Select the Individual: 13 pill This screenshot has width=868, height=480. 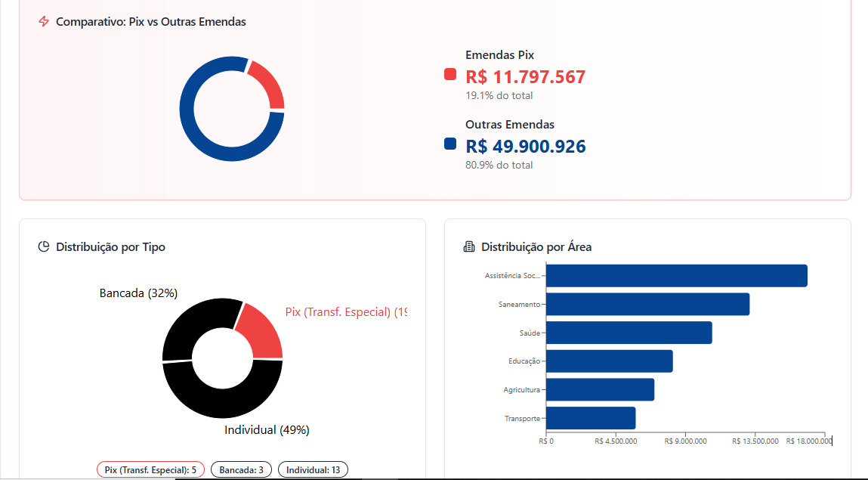tap(313, 470)
